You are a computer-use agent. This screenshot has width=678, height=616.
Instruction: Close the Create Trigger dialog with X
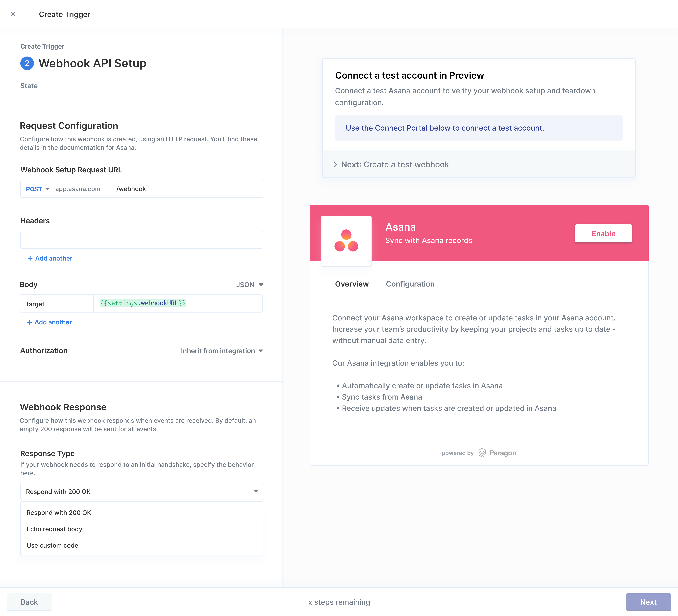(x=13, y=14)
